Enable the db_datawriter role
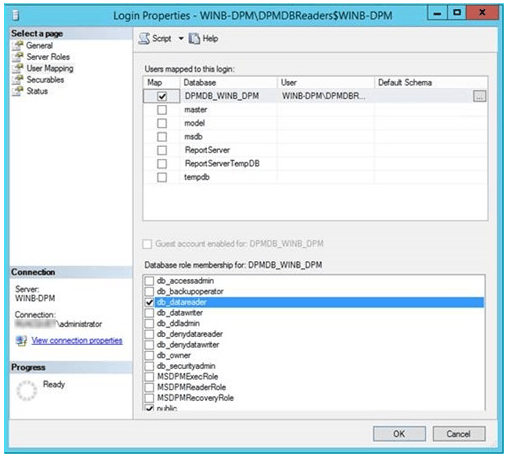The width and height of the screenshot is (508, 457). coord(149,313)
